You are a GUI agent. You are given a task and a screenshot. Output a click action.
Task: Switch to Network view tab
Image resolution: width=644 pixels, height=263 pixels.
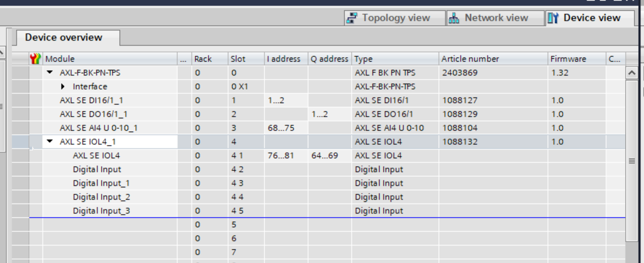point(494,18)
